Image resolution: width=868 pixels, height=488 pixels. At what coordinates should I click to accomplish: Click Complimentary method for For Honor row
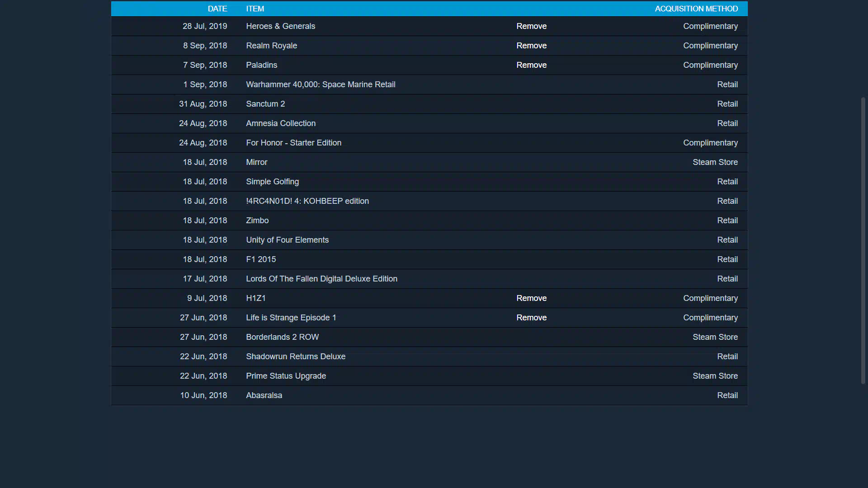point(710,143)
